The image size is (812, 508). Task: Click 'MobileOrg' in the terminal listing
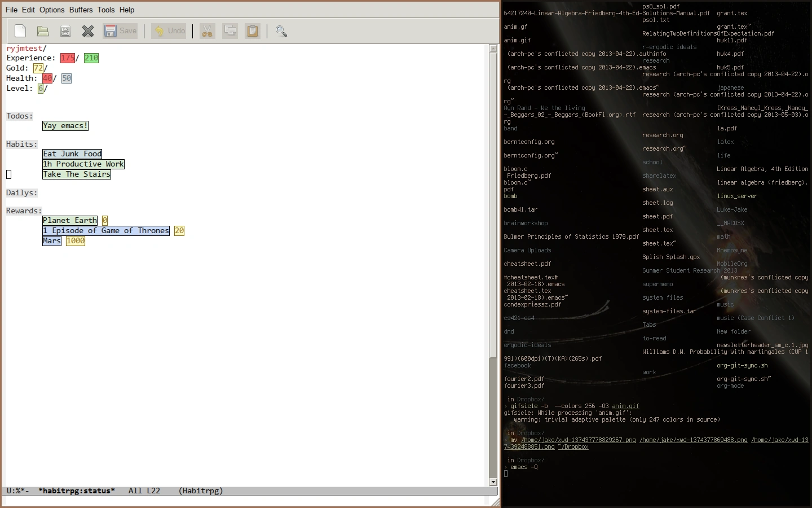732,264
